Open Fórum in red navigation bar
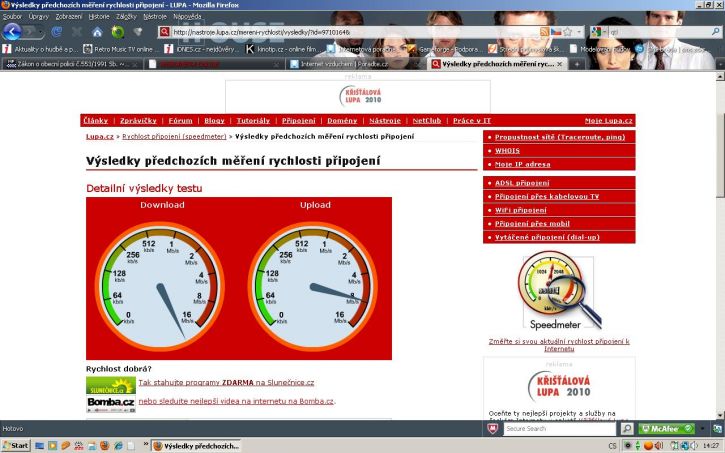Image resolution: width=725 pixels, height=453 pixels. click(180, 121)
